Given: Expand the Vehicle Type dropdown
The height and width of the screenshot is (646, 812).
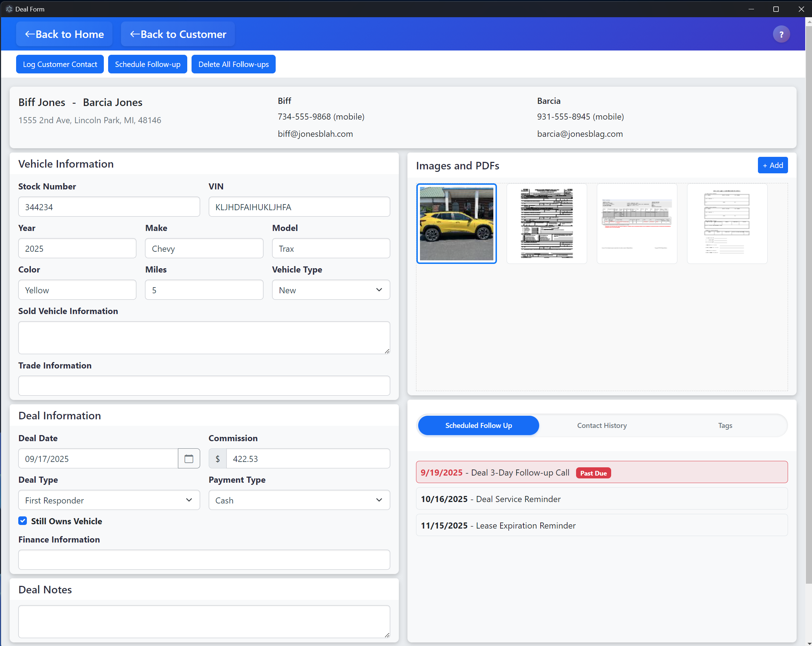Looking at the screenshot, I should tap(331, 290).
